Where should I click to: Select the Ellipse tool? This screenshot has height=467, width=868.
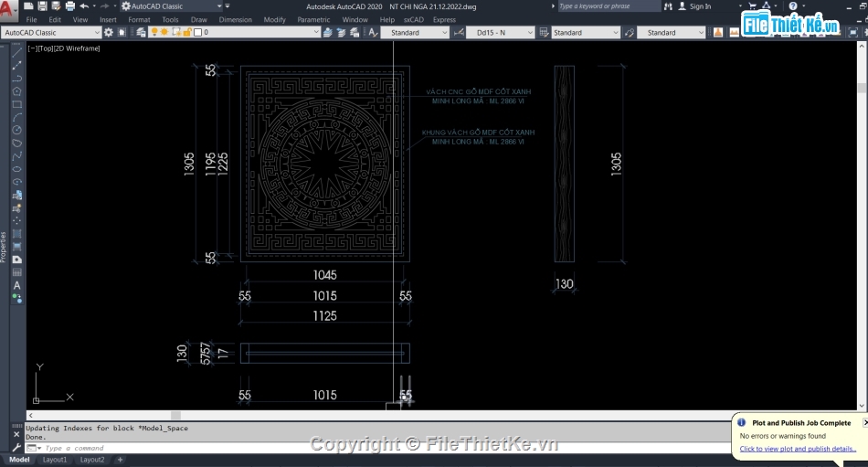[x=17, y=169]
